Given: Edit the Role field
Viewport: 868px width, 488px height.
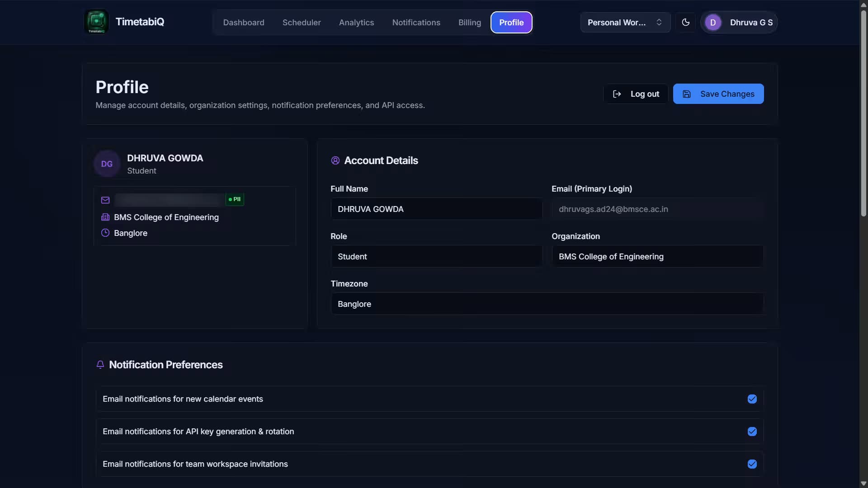Looking at the screenshot, I should click(x=437, y=256).
